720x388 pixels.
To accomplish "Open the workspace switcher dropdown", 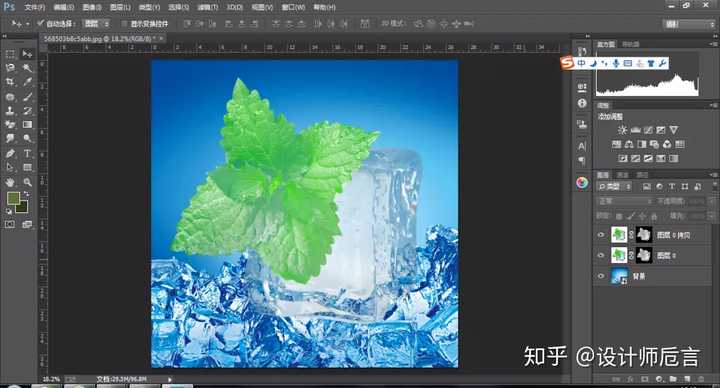I will pos(690,24).
